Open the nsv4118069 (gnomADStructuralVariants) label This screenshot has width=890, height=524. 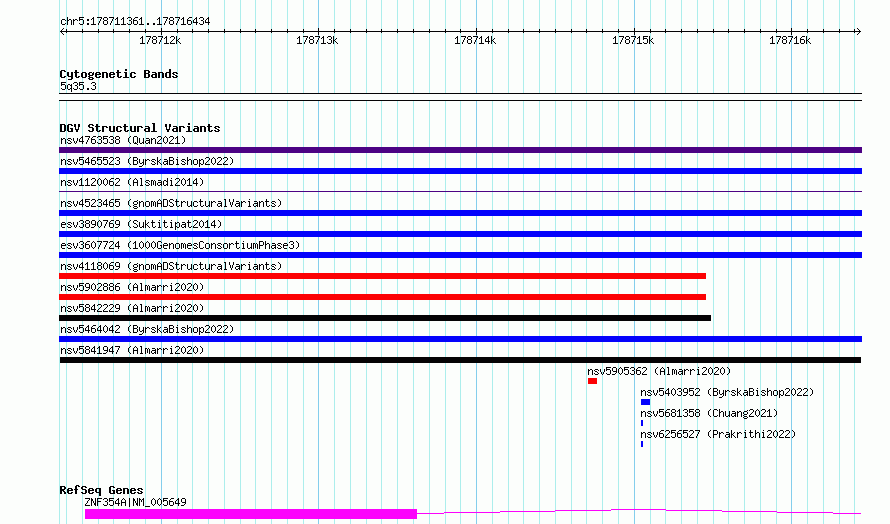171,266
